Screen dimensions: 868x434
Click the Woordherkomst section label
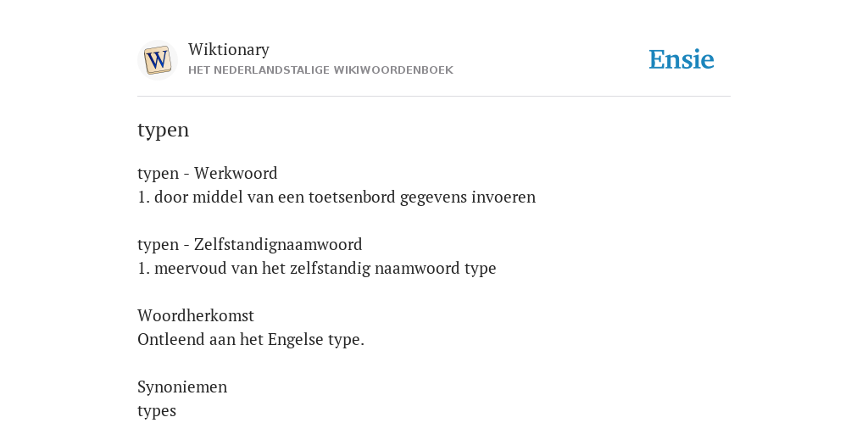(x=196, y=315)
